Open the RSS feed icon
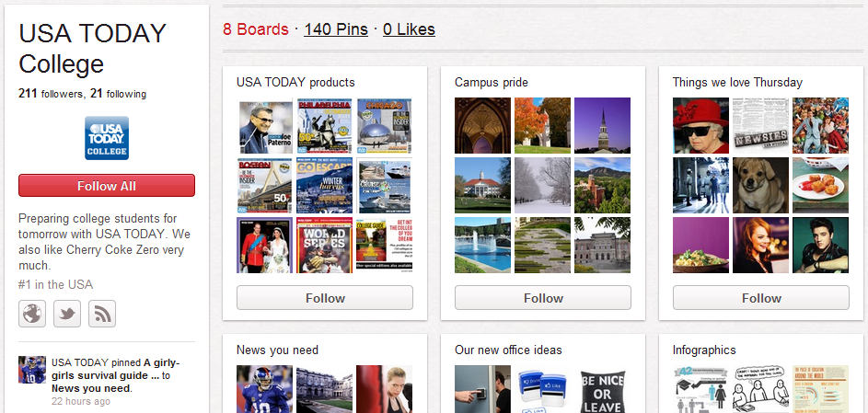The height and width of the screenshot is (413, 868). point(102,314)
